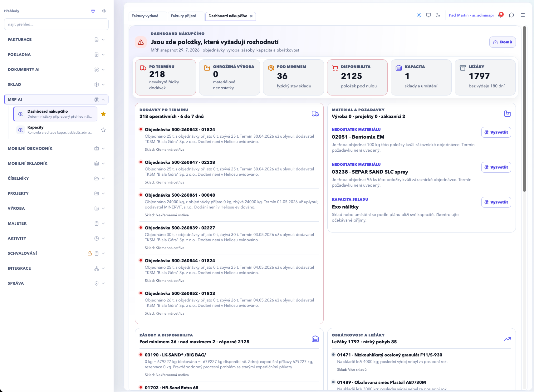Viewport: 534px width, 392px height.
Task: Click Vysvětlit for Exo nálitky
Action: pos(496,202)
